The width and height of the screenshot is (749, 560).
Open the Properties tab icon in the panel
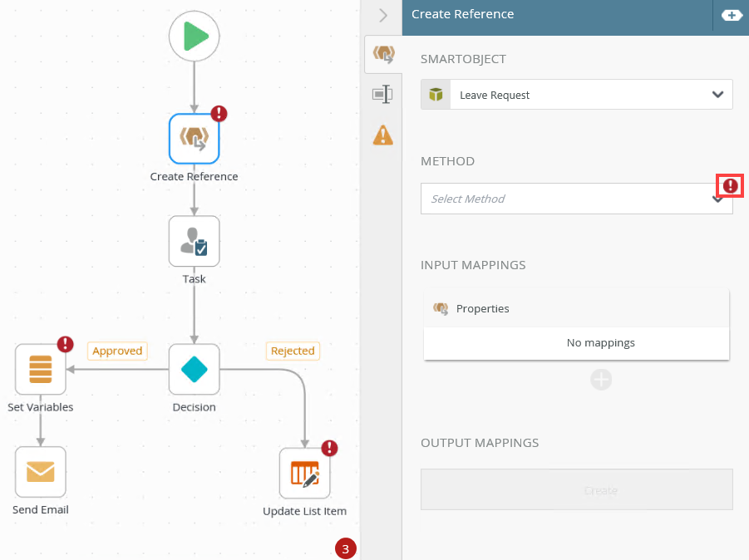(x=382, y=95)
